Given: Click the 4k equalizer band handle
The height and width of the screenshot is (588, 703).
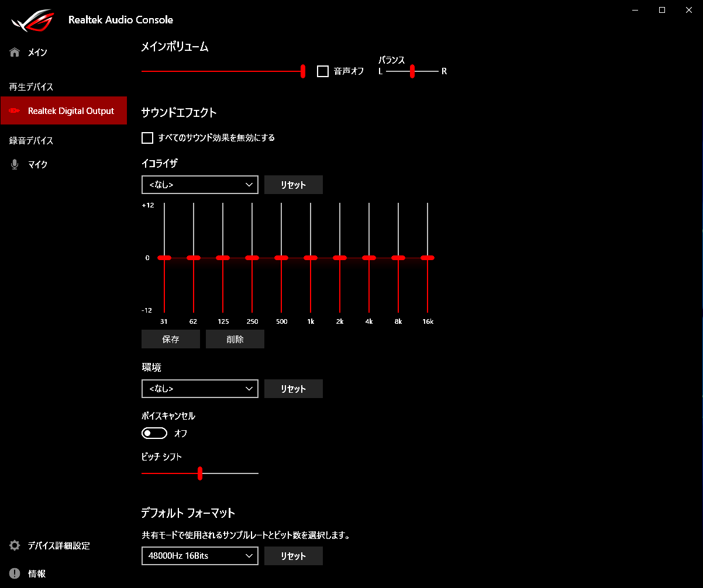Looking at the screenshot, I should 369,258.
